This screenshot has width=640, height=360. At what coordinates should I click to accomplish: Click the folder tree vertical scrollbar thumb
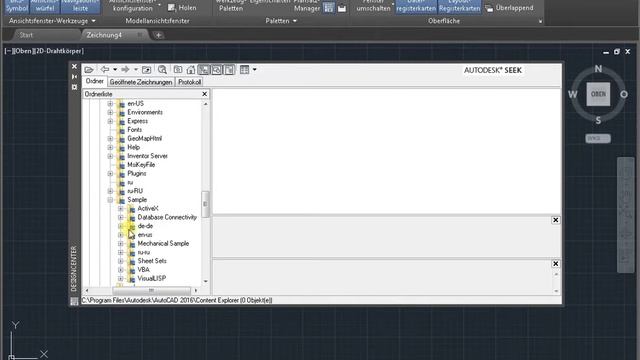pos(205,204)
